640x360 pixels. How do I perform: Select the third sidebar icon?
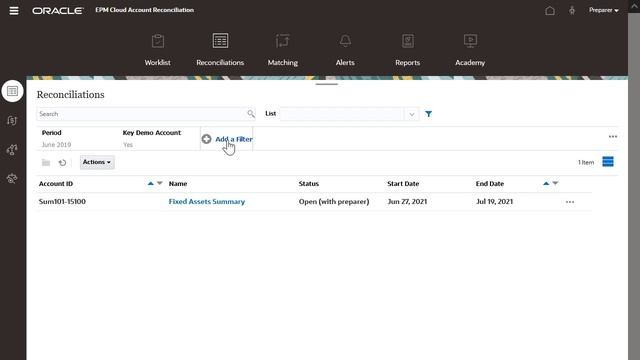tap(12, 149)
